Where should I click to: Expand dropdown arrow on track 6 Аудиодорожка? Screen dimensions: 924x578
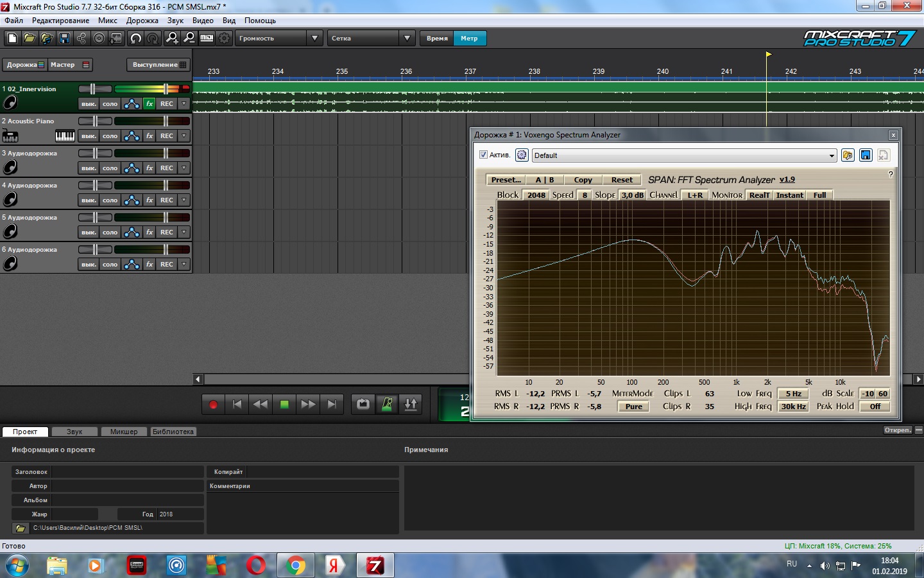[x=184, y=264]
